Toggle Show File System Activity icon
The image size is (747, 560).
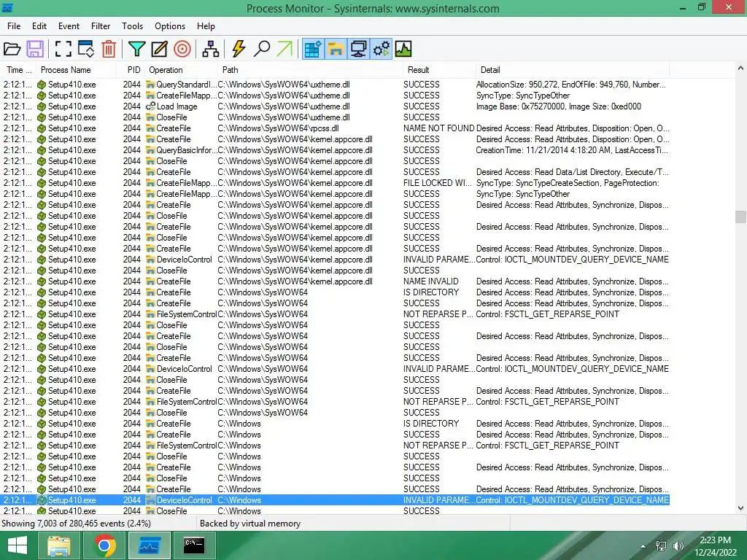pyautogui.click(x=336, y=49)
